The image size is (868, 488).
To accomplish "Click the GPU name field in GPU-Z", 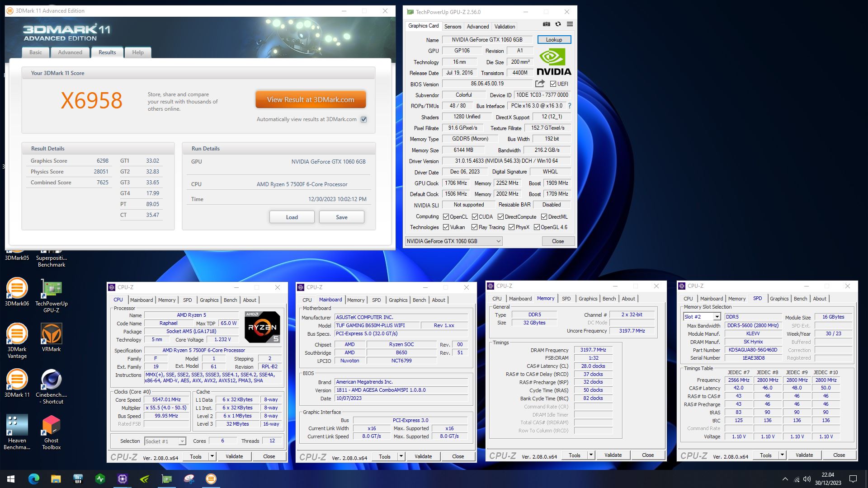I will click(x=487, y=40).
